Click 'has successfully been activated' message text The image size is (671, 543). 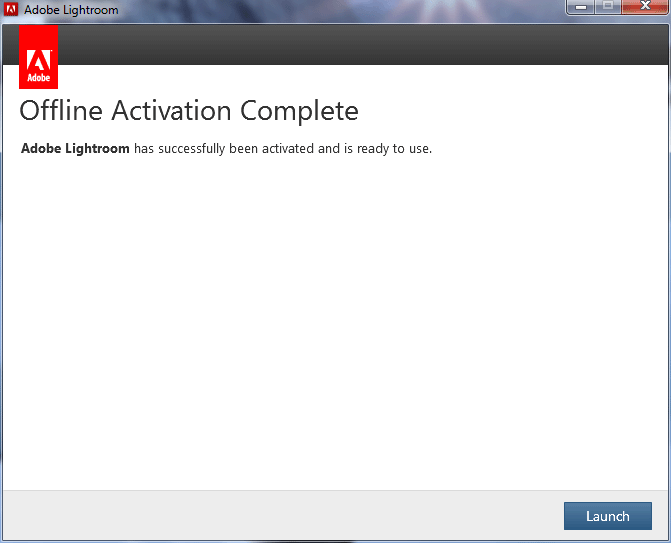tap(224, 149)
